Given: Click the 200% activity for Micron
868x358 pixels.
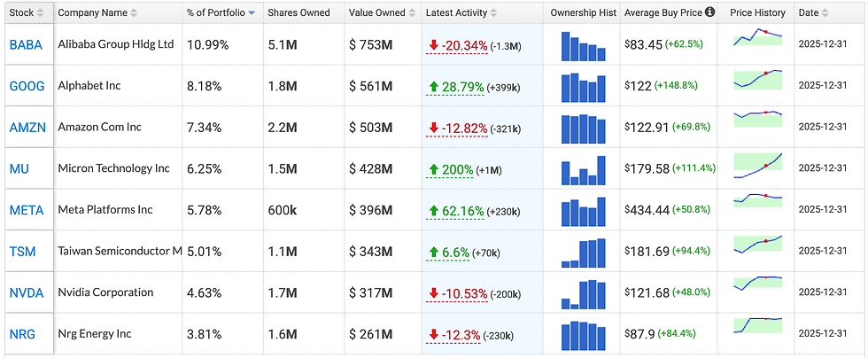Looking at the screenshot, I should pos(451,169).
